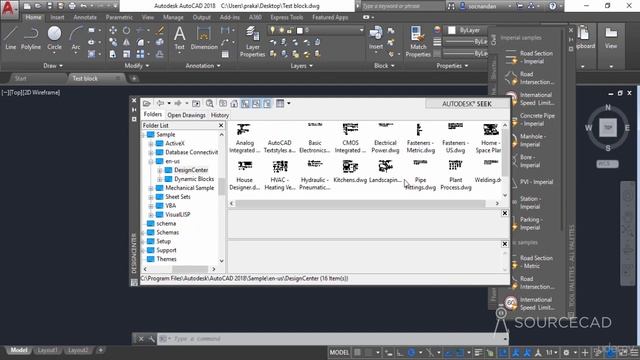This screenshot has width=640, height=360.
Task: Click DesignCenter Up folder icon
Action: coord(196,104)
